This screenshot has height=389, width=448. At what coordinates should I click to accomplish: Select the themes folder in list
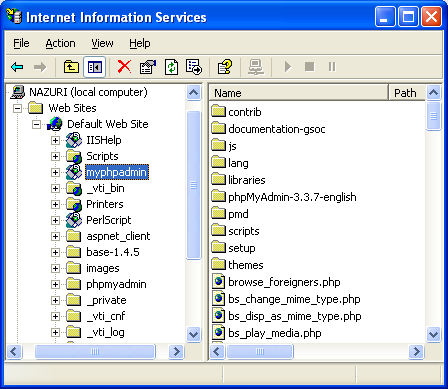(x=237, y=265)
